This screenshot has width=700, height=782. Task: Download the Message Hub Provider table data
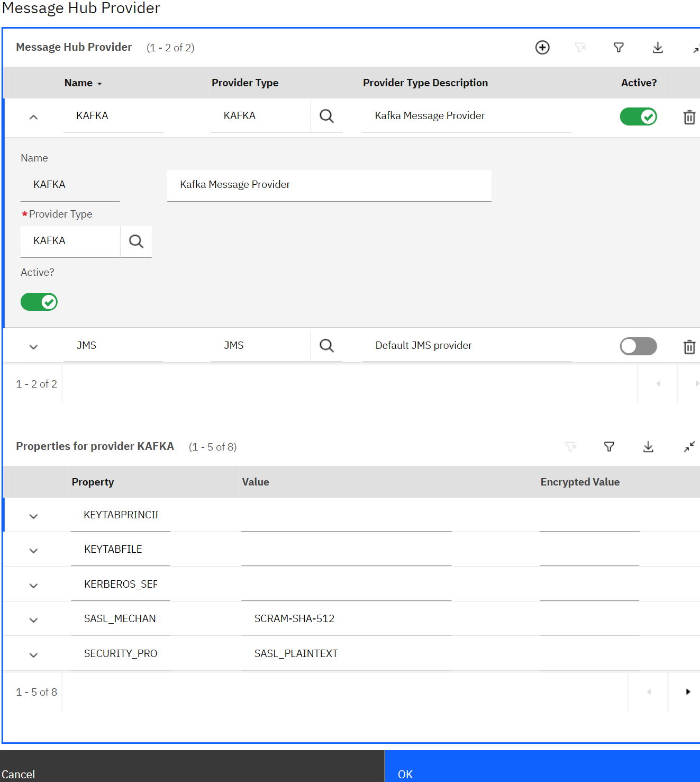[x=658, y=48]
